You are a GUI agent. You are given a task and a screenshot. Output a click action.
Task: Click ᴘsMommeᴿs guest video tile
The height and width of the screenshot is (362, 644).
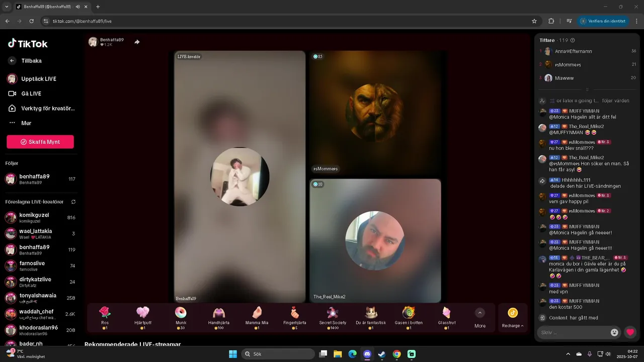(375, 113)
